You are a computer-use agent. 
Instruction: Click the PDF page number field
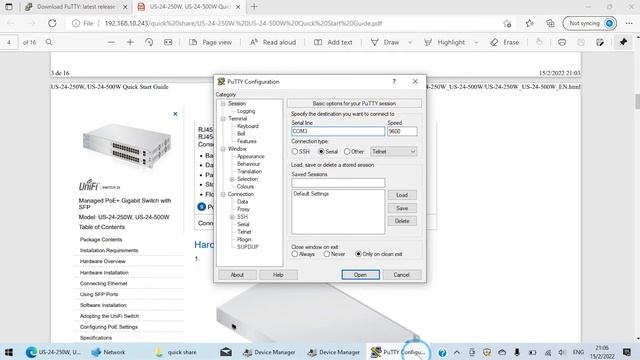(9, 42)
